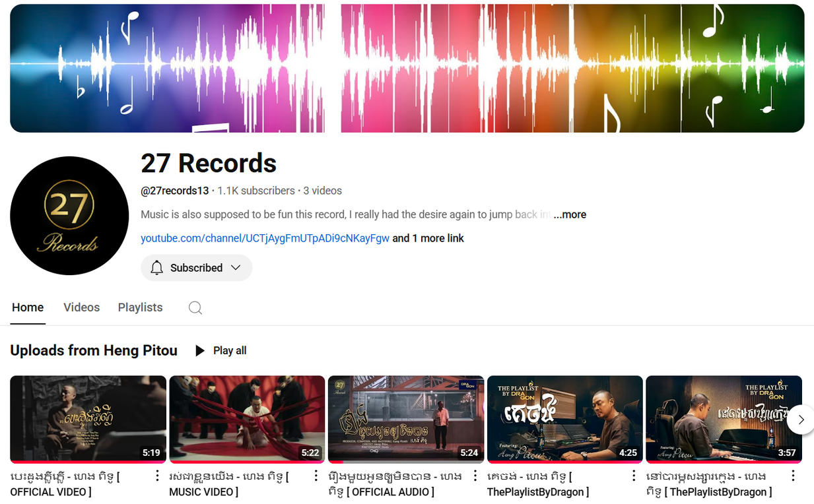Play the thumbnail with duration 5:22
Screen dimensions: 814x504
pos(247,420)
